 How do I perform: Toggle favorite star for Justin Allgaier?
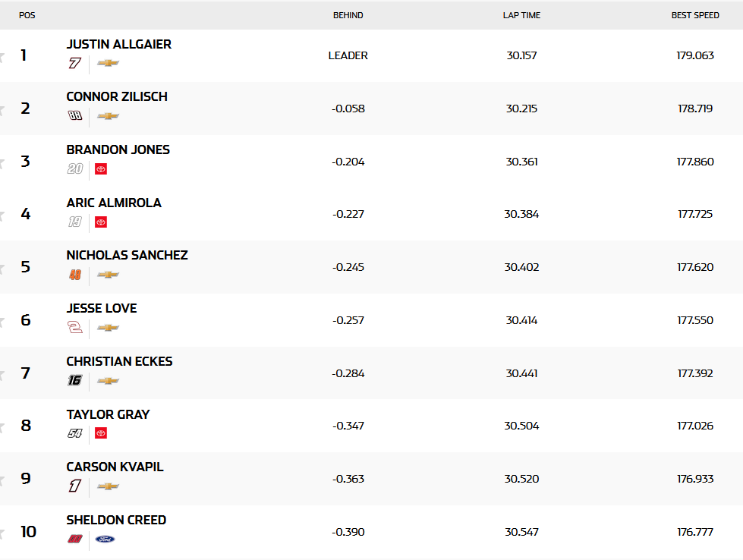[x=2, y=56]
